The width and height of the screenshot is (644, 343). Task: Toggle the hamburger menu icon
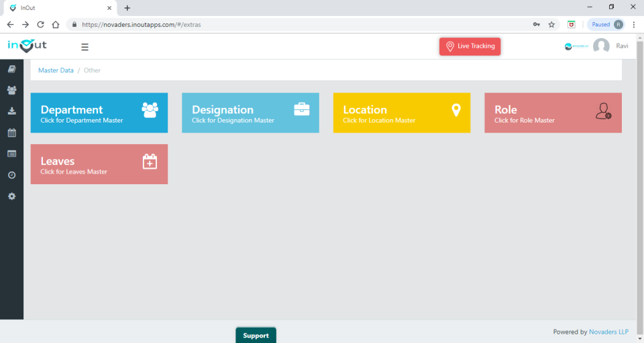coord(85,47)
